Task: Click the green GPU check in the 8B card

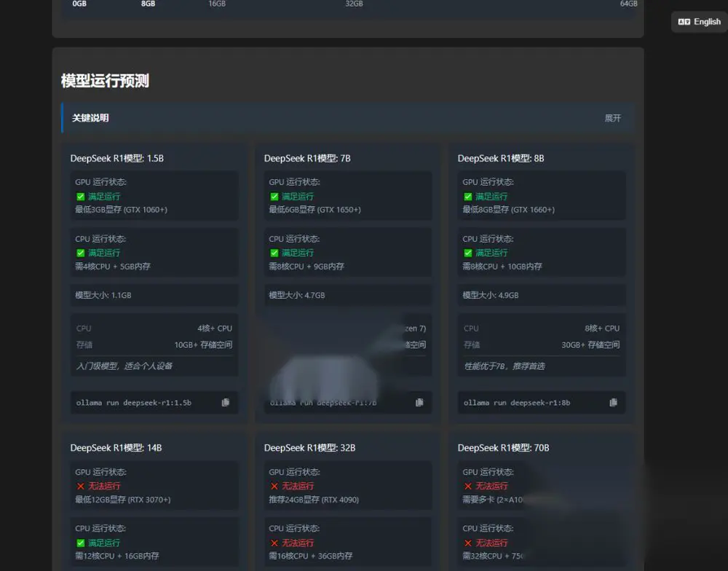Action: (x=468, y=197)
